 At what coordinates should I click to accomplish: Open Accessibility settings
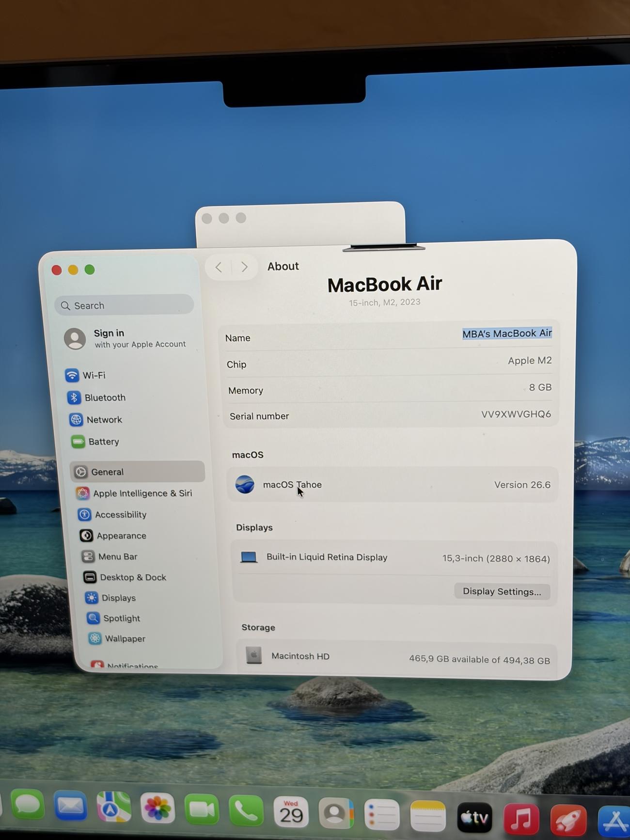point(112,515)
